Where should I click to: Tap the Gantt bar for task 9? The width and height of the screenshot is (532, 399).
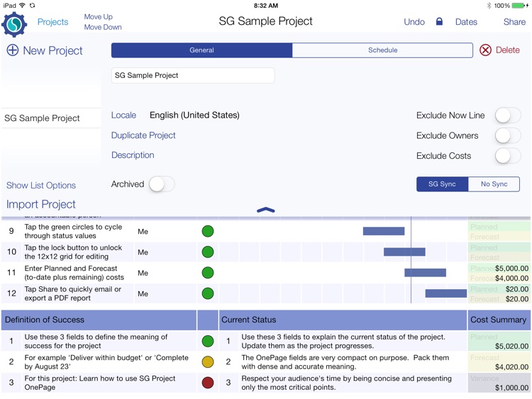(384, 231)
